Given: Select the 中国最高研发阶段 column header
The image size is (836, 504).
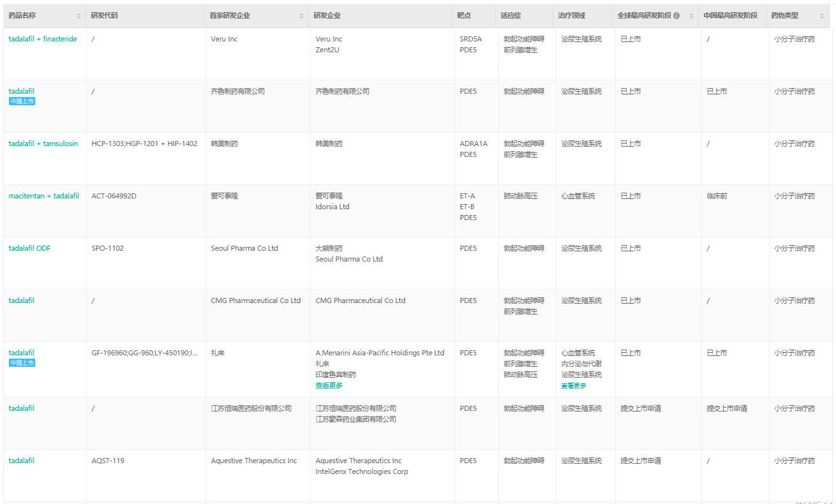Looking at the screenshot, I should click(x=730, y=16).
